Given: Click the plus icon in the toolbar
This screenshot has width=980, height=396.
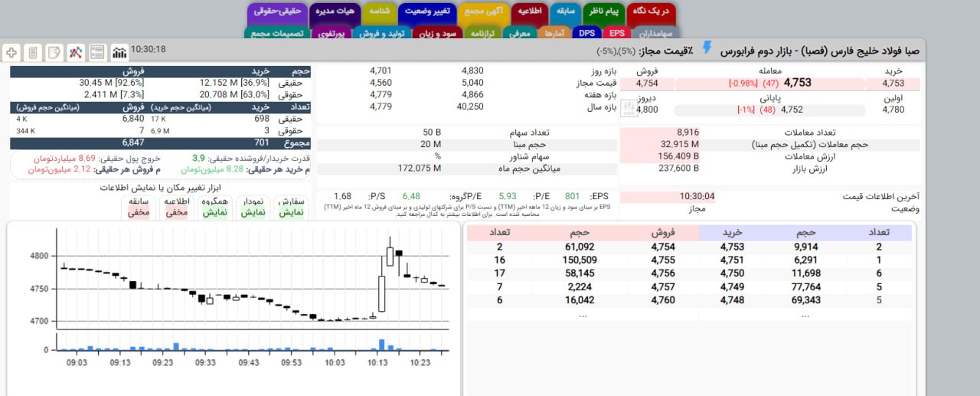Looking at the screenshot, I should coord(11,52).
